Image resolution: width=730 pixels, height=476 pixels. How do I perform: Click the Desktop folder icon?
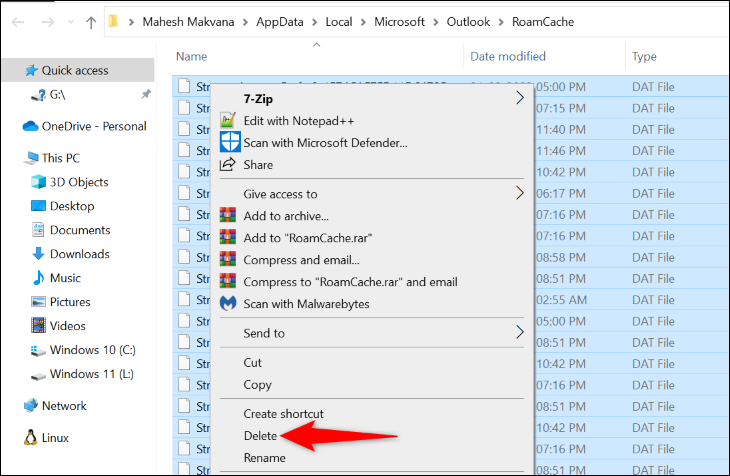tap(38, 206)
